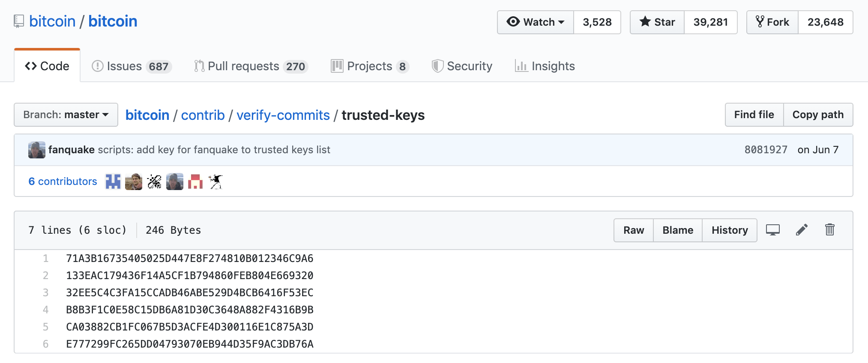The image size is (868, 363).
Task: Click the Find file button
Action: tap(754, 115)
